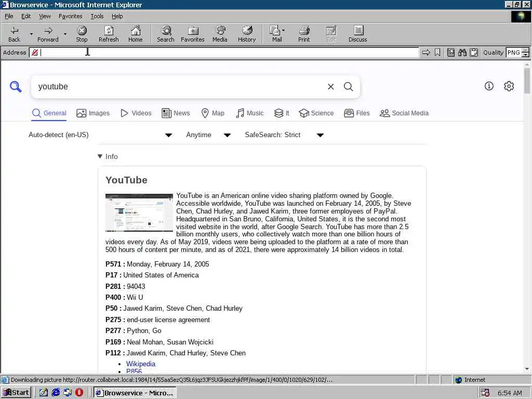Click the YouTube screenshot thumbnail
Screen dimensions: 532x399
tap(139, 212)
